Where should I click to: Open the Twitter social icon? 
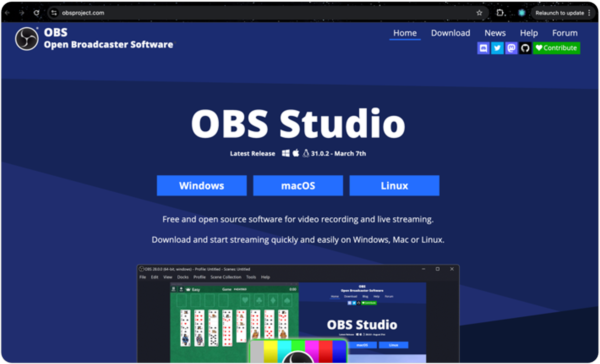pyautogui.click(x=497, y=48)
